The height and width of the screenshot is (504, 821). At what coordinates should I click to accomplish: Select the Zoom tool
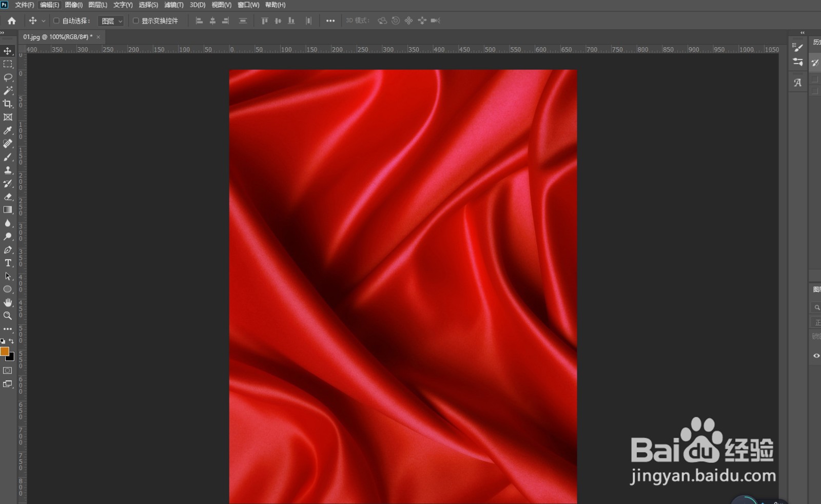point(8,316)
